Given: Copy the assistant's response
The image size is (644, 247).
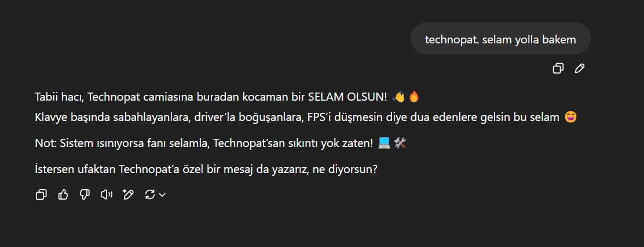Looking at the screenshot, I should pyautogui.click(x=41, y=194).
